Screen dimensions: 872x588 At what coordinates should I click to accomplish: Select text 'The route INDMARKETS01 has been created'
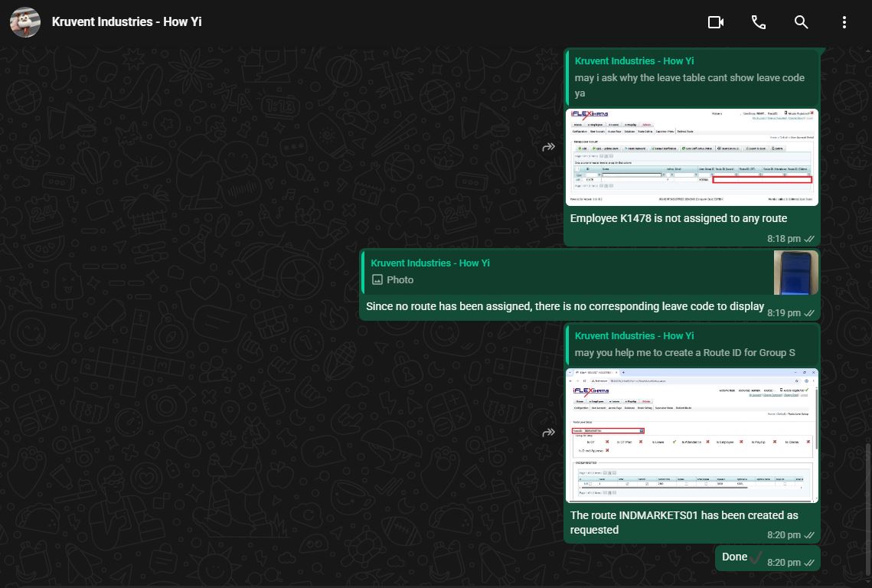point(684,522)
